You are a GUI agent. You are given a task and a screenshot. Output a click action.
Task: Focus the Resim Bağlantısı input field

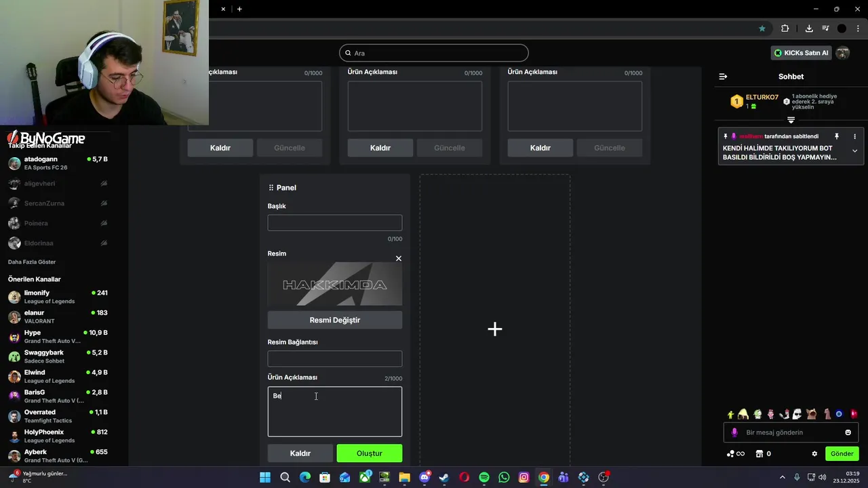[x=335, y=359]
